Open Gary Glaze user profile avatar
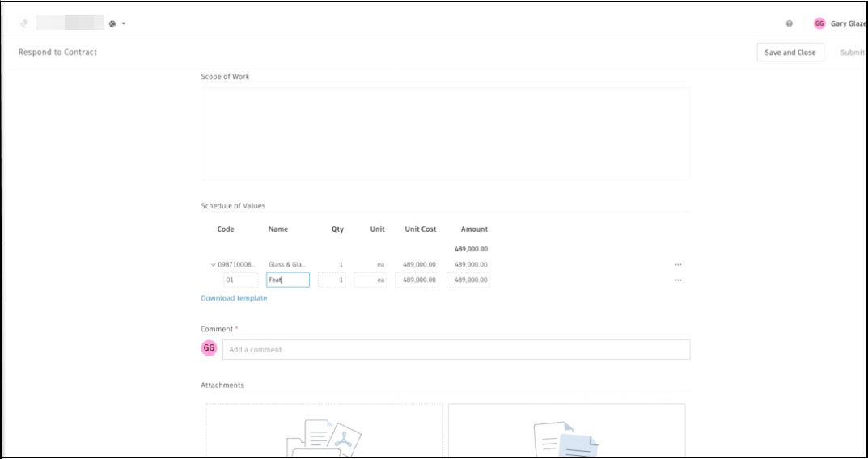 [x=819, y=23]
